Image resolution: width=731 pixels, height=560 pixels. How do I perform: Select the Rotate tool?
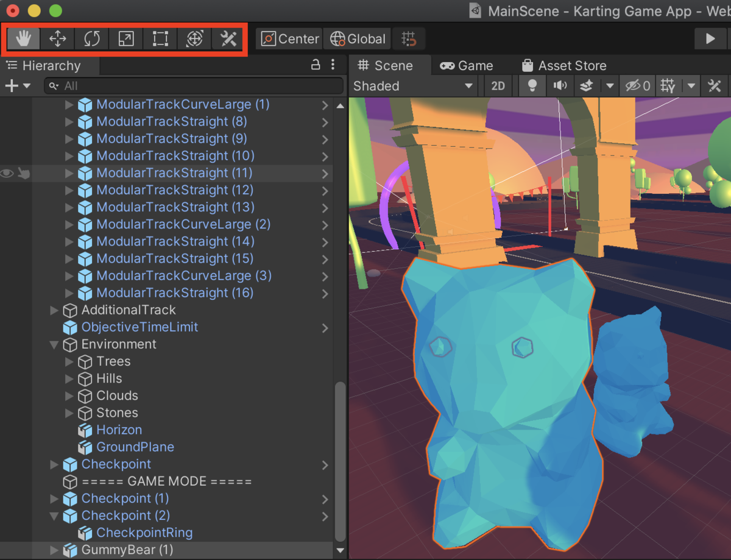point(92,39)
